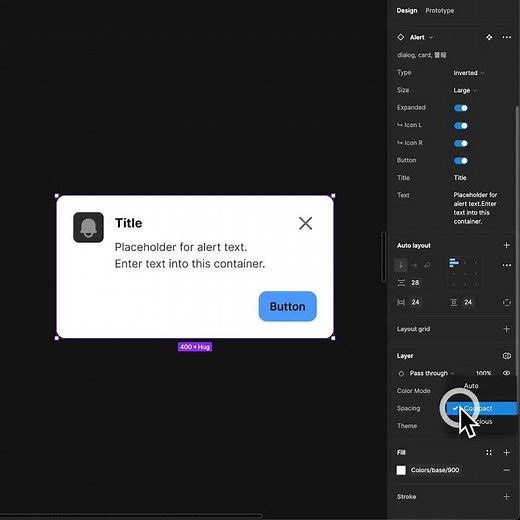Choose Compact in the spacing dropdown
The width and height of the screenshot is (520, 520).
[x=481, y=408]
